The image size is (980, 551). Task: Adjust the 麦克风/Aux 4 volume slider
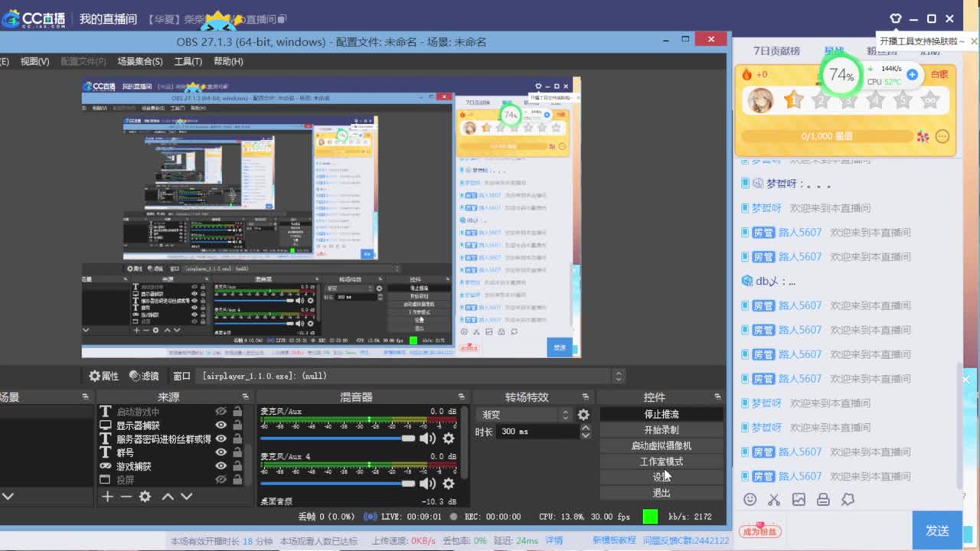(x=338, y=483)
